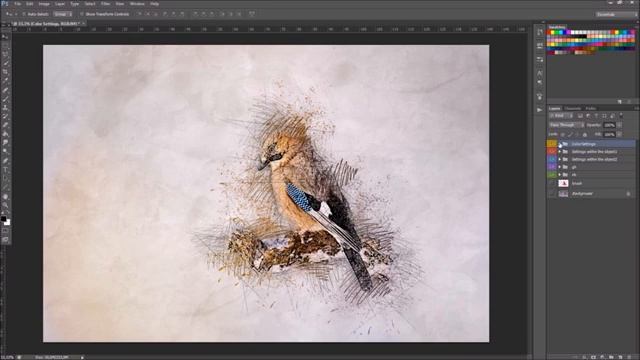Filter layers by type layers icon
640x360 pixels.
point(596,116)
